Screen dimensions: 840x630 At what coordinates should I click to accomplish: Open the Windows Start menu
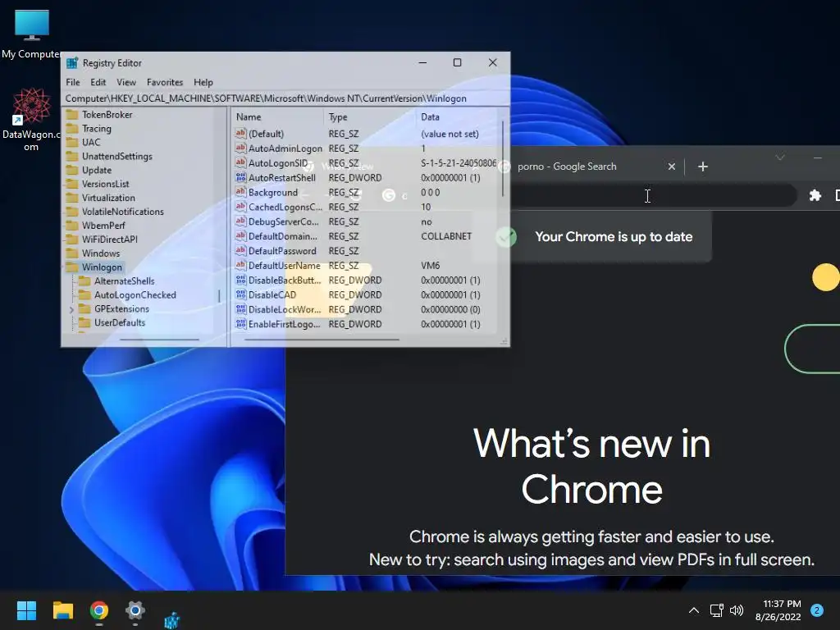pos(26,610)
